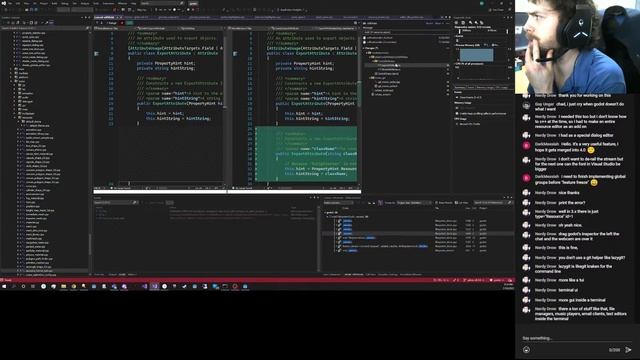Click the commit message field in Git Changes

[407, 32]
